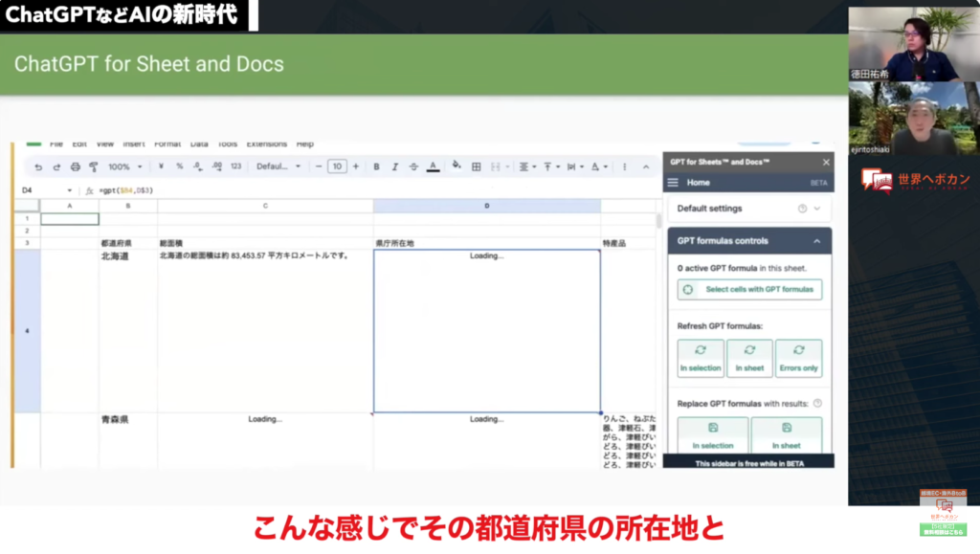Apply percent format to selection
The height and width of the screenshot is (554, 980).
179,166
